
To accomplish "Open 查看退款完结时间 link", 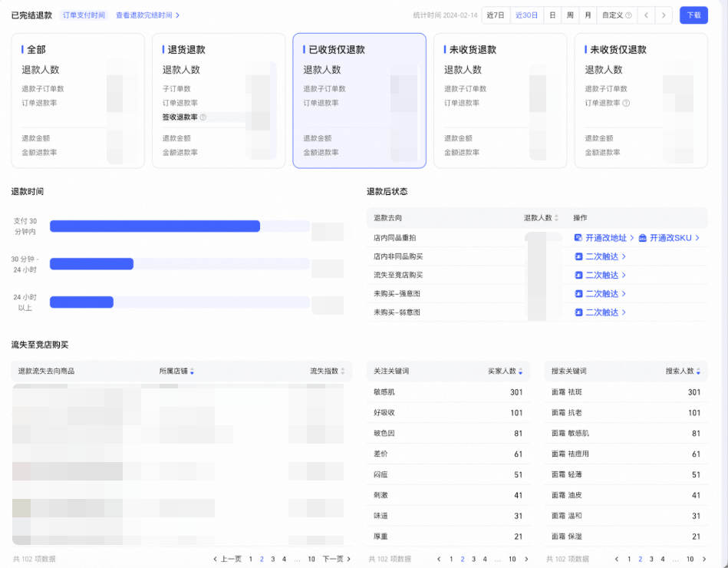I will 147,15.
